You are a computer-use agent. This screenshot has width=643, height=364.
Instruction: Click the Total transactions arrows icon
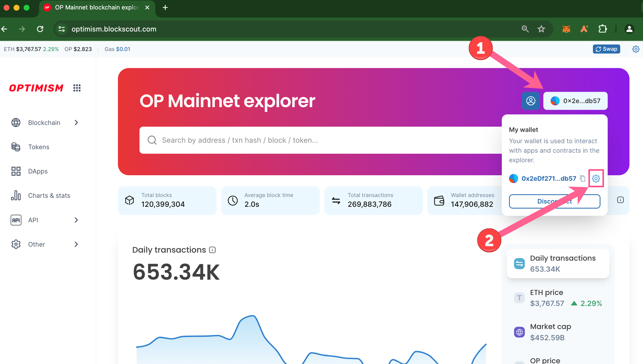[336, 200]
